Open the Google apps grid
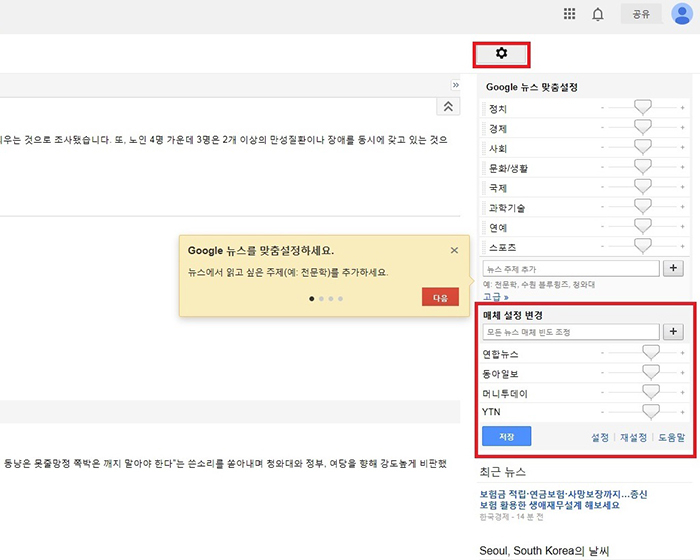 (x=570, y=14)
